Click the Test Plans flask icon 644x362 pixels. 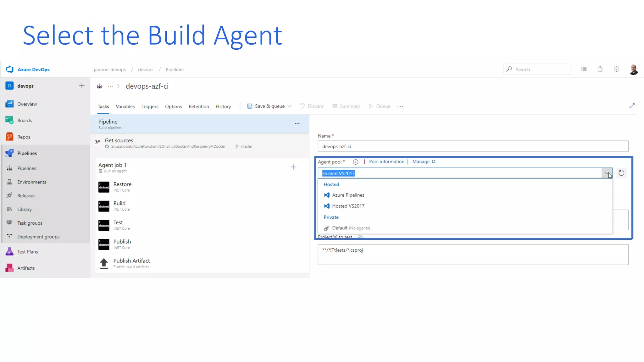pyautogui.click(x=9, y=251)
